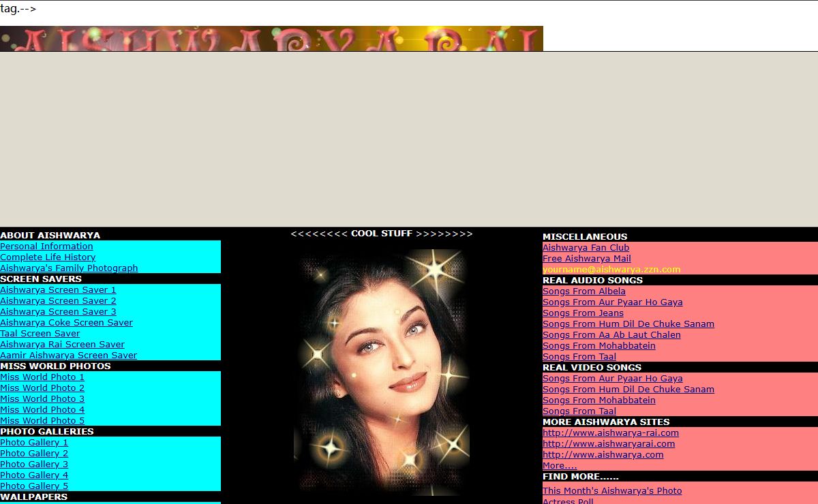View Miss World Photo 5
Screen dimensions: 818x504
(42, 421)
